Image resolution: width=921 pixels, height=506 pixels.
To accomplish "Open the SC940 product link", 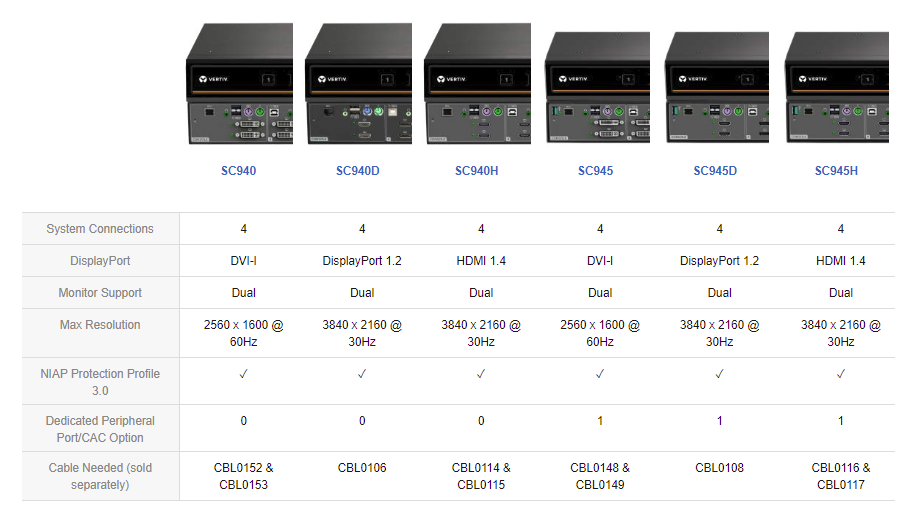I will point(239,171).
